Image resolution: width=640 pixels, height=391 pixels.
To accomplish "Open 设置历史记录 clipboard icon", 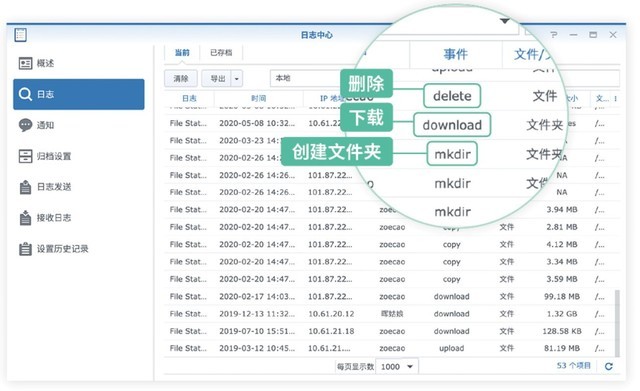I will [x=25, y=249].
